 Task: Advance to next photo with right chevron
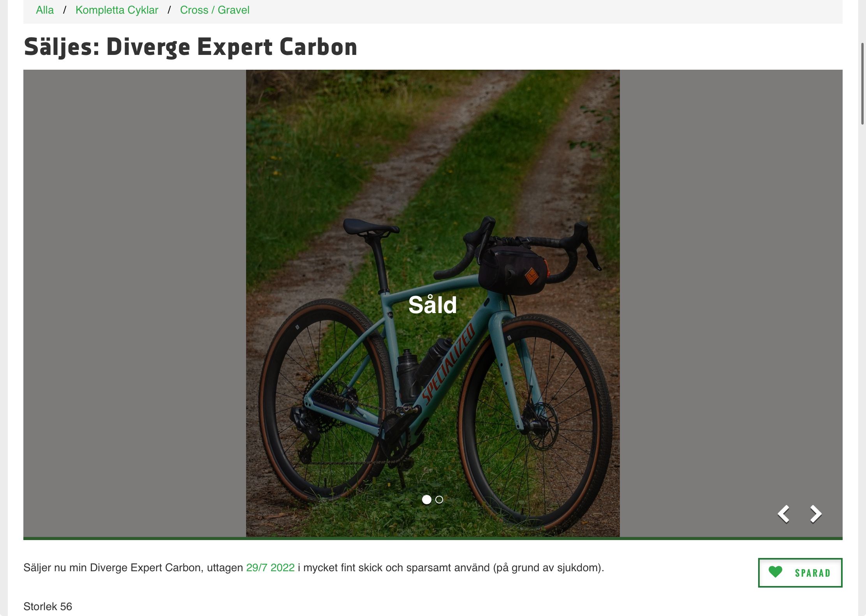pos(816,514)
